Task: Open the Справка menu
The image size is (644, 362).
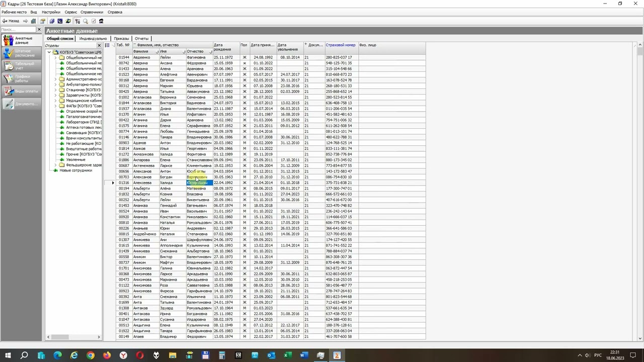Action: tap(115, 12)
